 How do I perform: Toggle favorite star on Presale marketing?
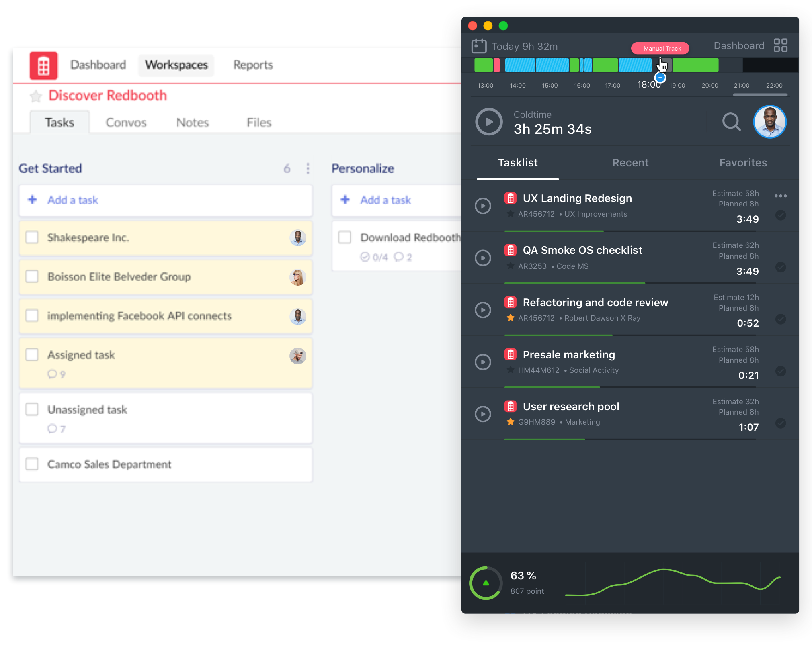(510, 370)
